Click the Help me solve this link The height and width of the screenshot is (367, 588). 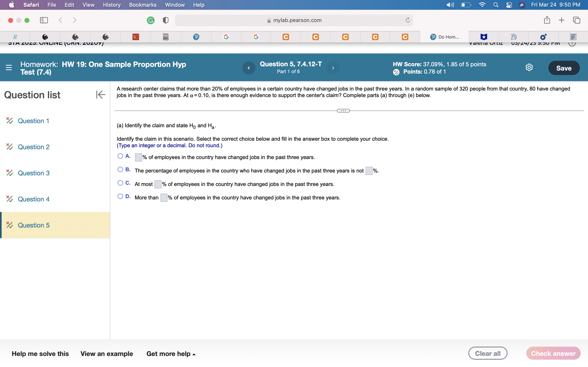[x=40, y=354]
